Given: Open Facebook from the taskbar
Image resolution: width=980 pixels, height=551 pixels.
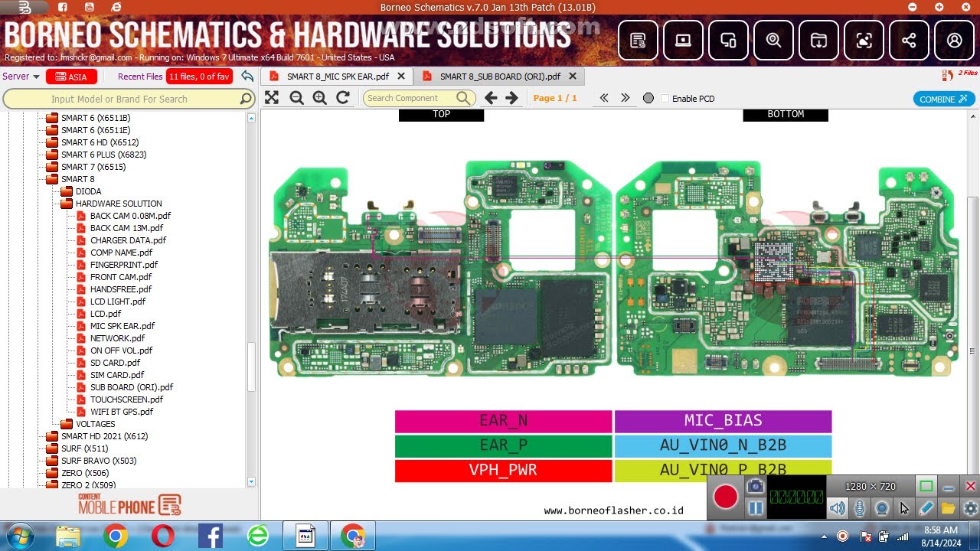Looking at the screenshot, I should click(210, 536).
